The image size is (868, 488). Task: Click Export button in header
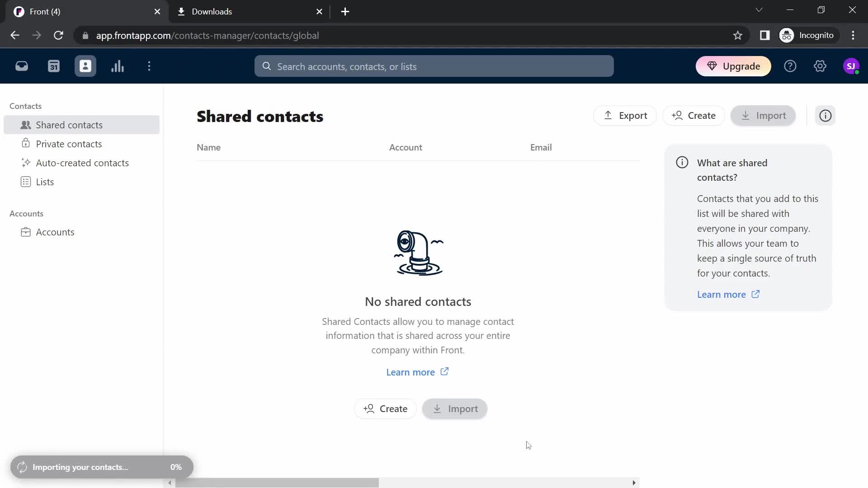point(625,115)
